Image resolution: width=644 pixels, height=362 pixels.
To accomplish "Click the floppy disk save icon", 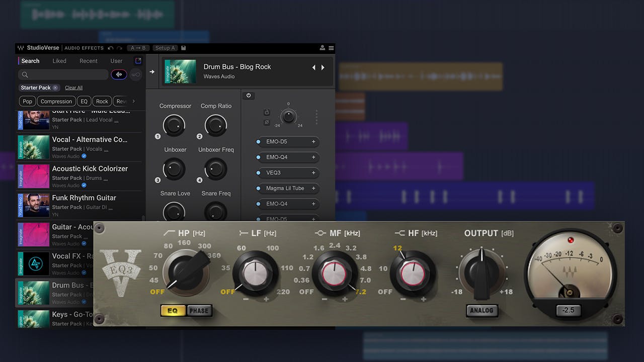I will (184, 48).
